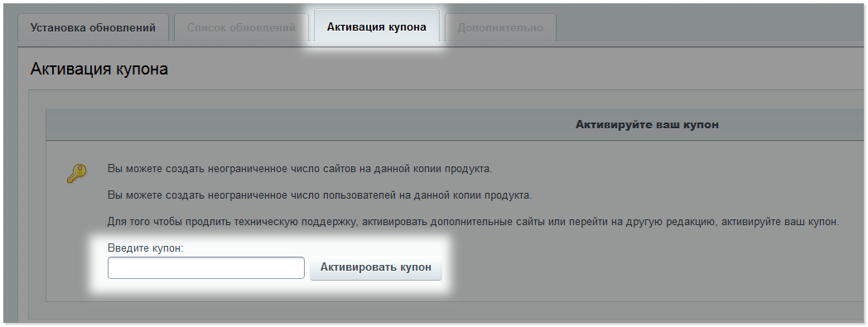Click the Активация купона page heading
Screen dimensions: 868x327
(99, 70)
